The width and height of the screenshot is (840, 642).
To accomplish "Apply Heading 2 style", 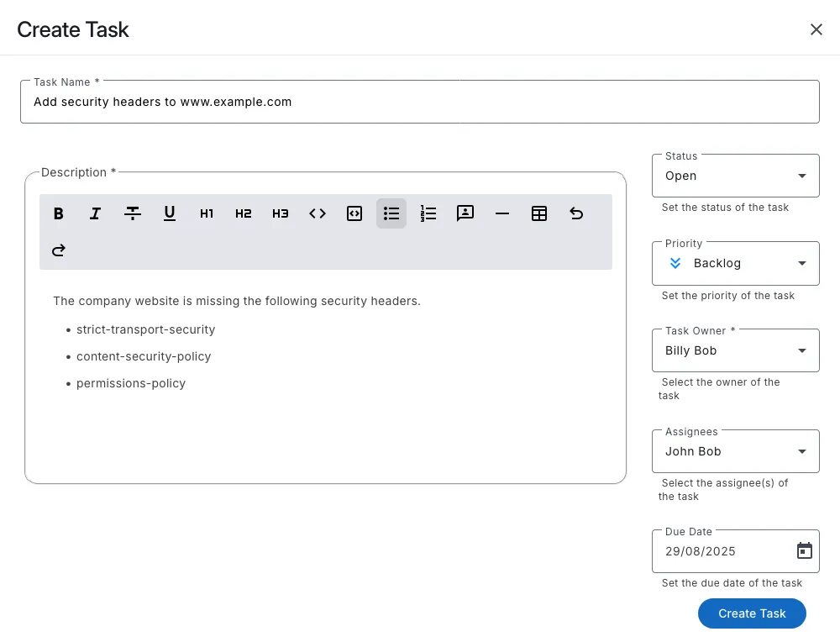I will coord(244,213).
